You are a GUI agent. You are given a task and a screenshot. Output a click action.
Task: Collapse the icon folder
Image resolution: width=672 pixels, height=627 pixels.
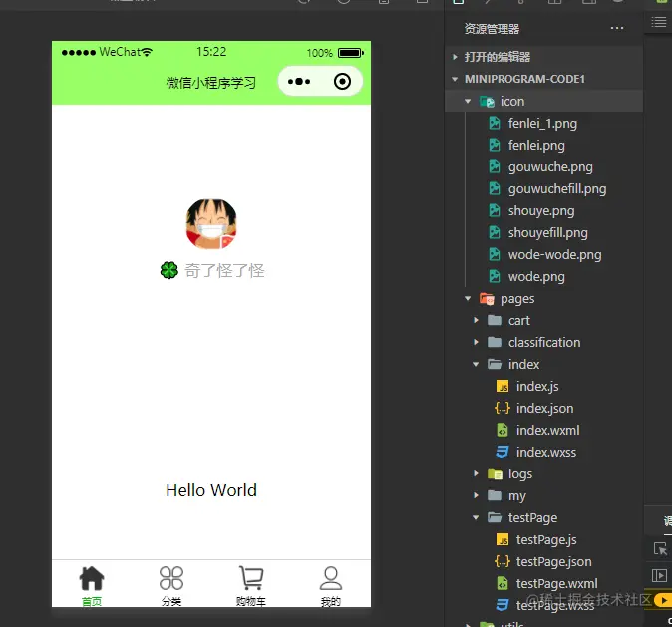pos(468,101)
